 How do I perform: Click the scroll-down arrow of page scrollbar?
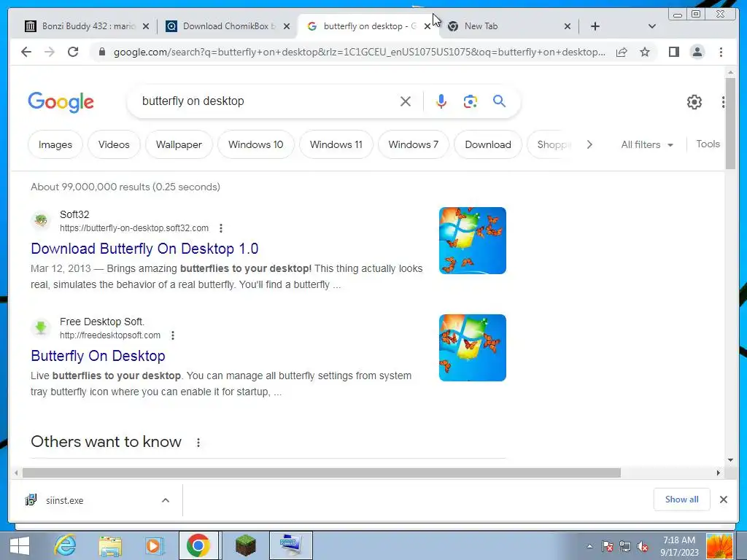tap(730, 460)
